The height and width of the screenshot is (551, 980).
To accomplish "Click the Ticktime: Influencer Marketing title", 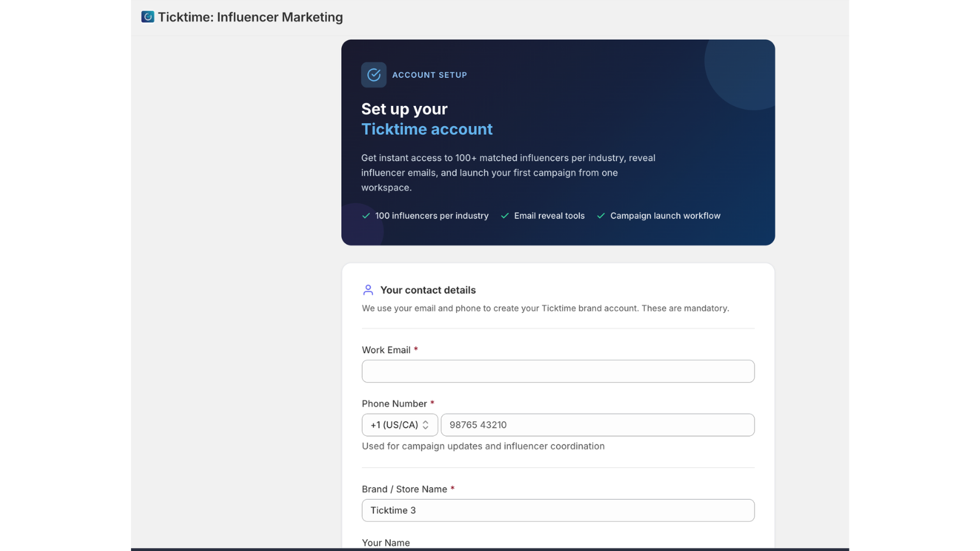I will (x=251, y=17).
